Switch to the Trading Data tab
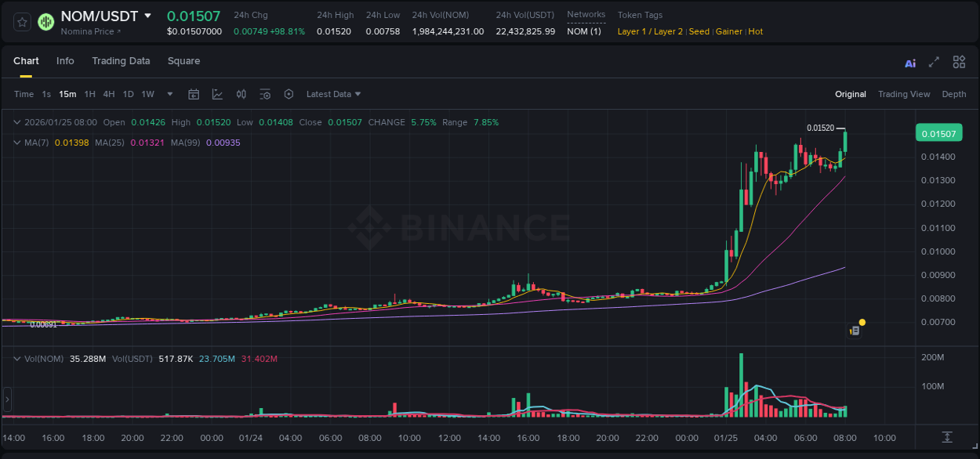980x459 pixels. point(121,60)
